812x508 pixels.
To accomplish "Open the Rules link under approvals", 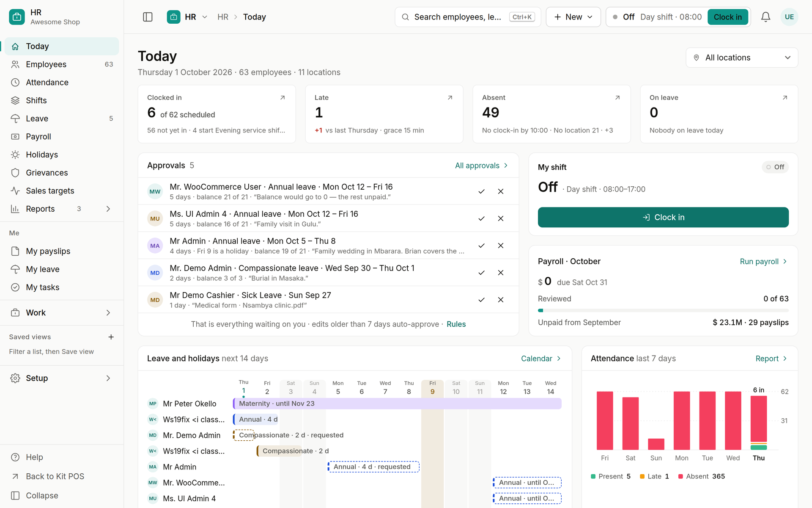I will click(x=456, y=324).
